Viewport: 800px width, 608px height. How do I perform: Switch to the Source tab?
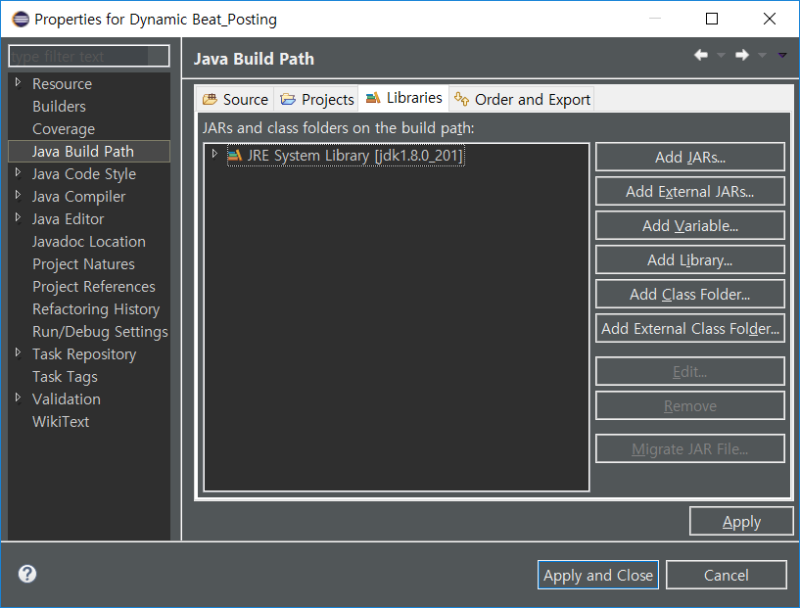point(235,99)
